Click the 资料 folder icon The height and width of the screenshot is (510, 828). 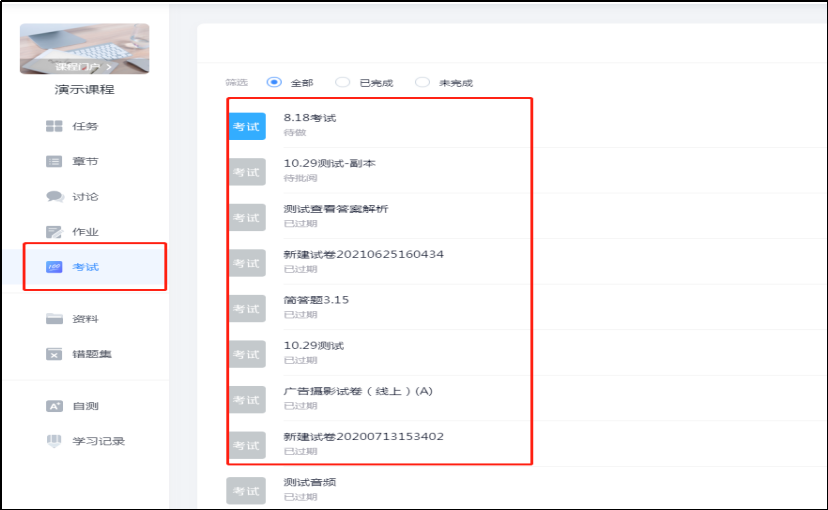point(54,319)
